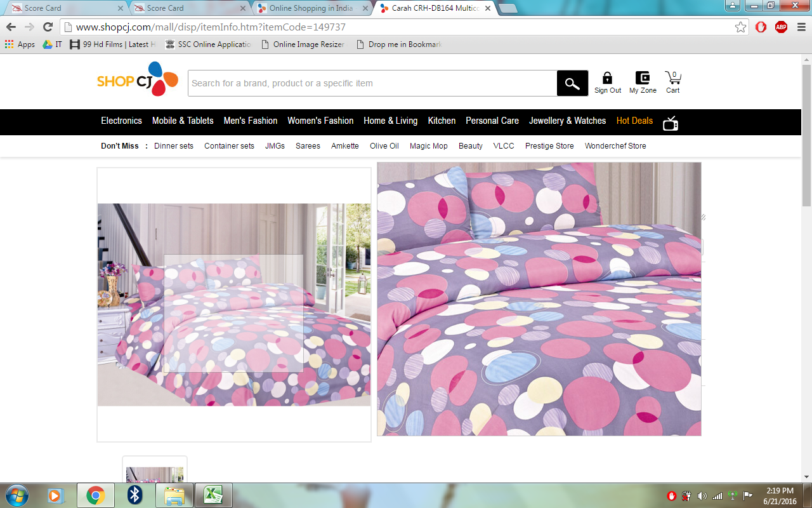Open the Sign Out lock icon
The width and height of the screenshot is (812, 508).
607,79
